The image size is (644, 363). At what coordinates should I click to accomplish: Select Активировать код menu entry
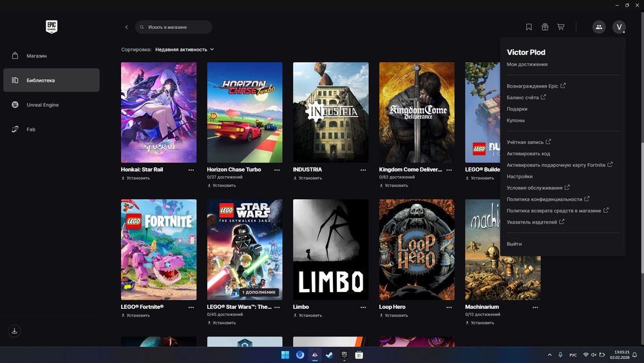click(x=528, y=153)
